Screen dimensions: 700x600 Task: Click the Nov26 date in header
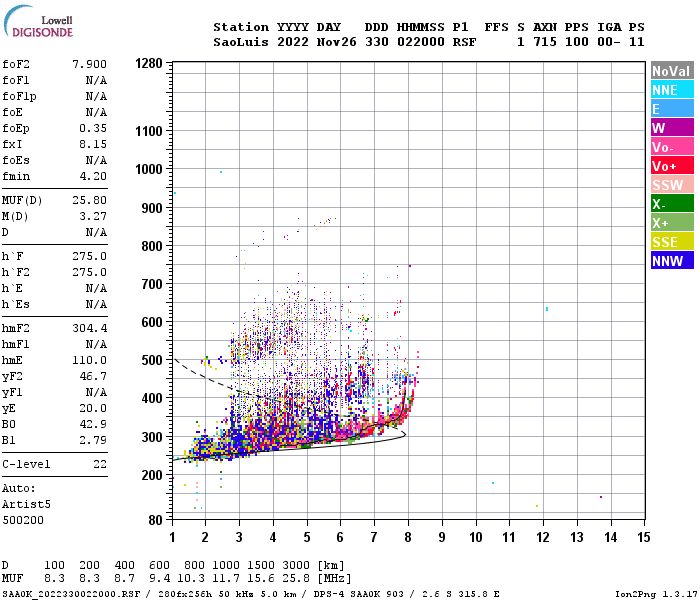point(336,42)
